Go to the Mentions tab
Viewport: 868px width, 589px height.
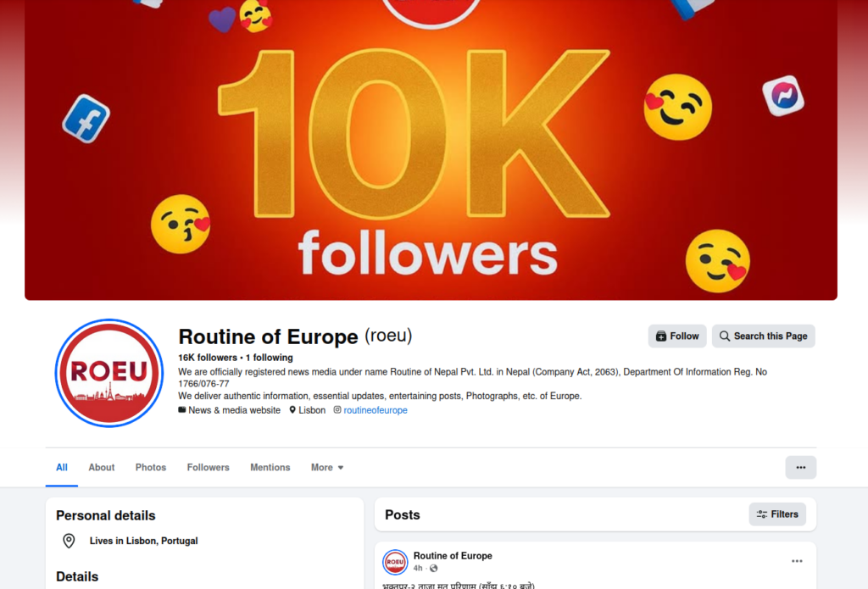(x=270, y=467)
